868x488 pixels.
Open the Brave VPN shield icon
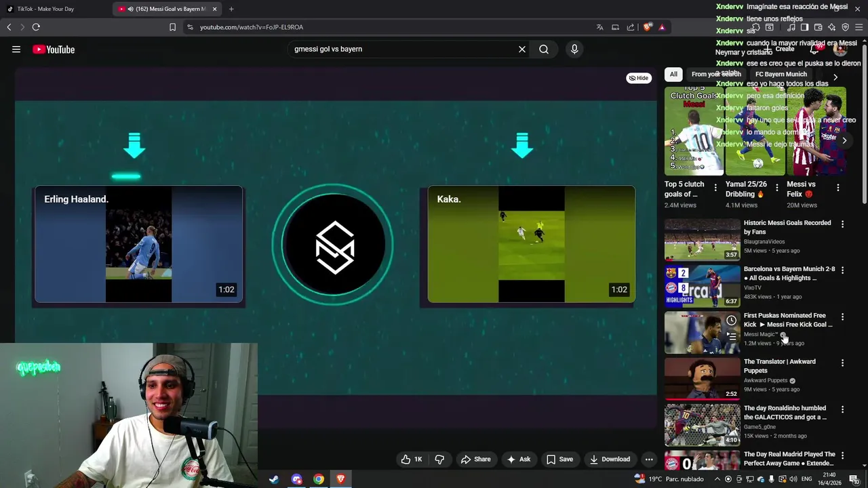tap(845, 27)
